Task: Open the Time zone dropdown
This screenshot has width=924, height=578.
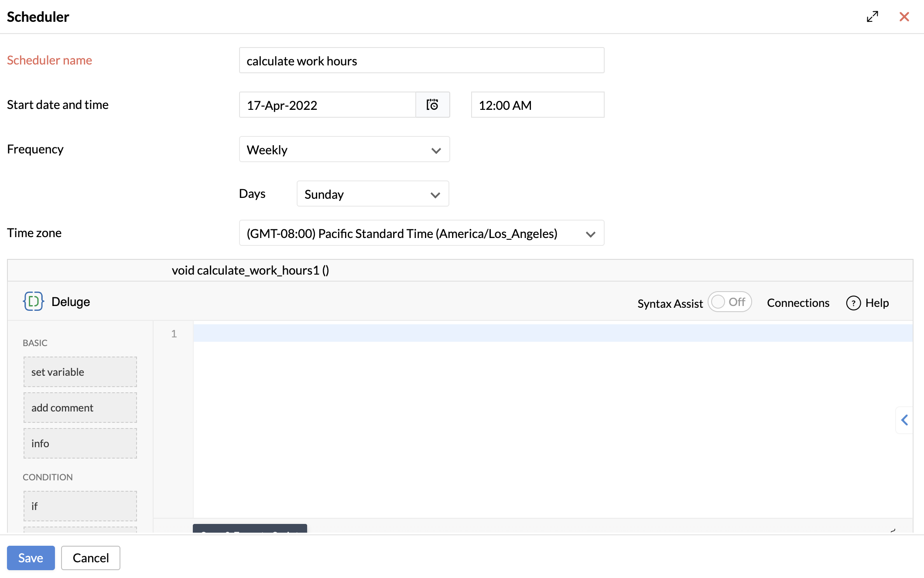Action: click(421, 233)
